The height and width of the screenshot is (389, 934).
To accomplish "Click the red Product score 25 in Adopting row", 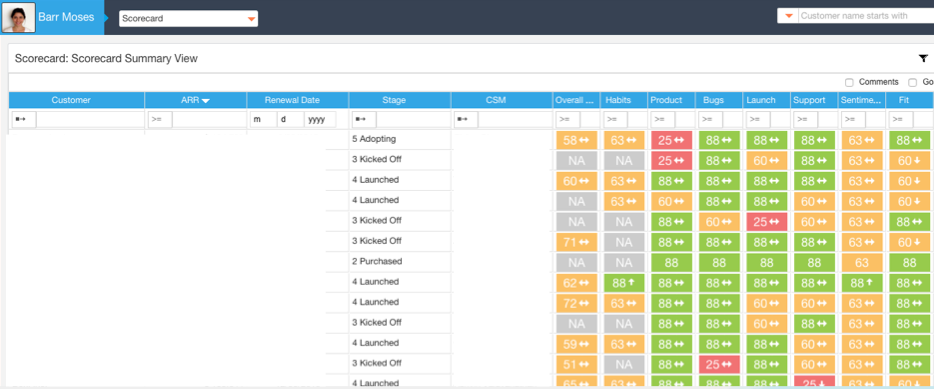I will tap(671, 140).
